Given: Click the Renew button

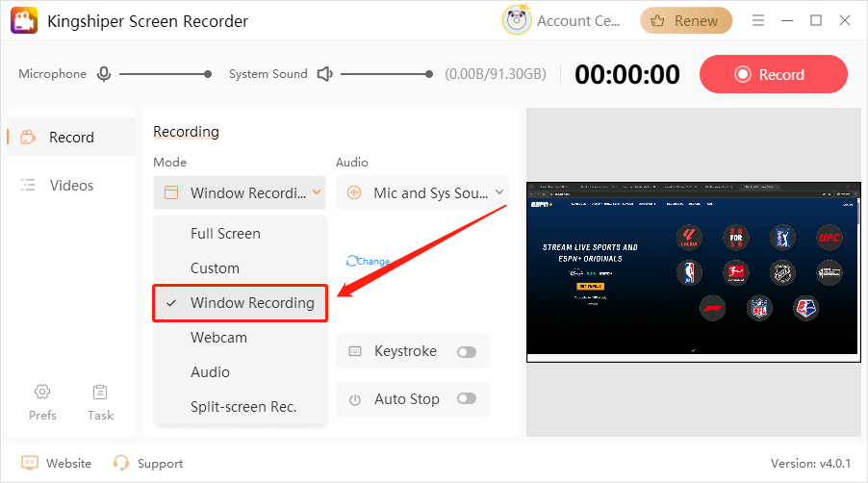Looking at the screenshot, I should (686, 20).
